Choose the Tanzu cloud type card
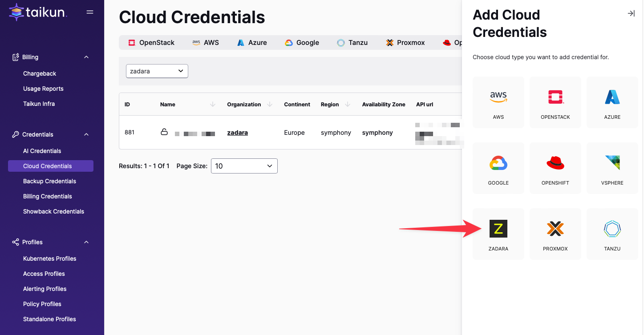 pyautogui.click(x=612, y=234)
